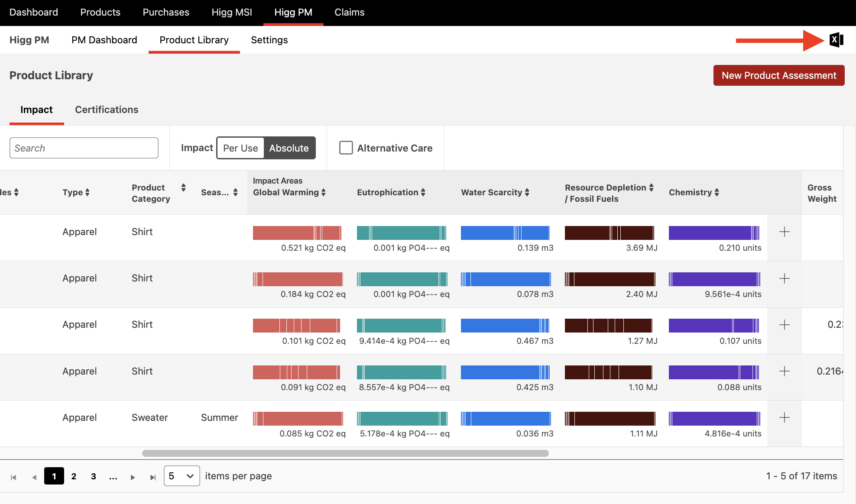This screenshot has width=856, height=504.
Task: Click the Higg PM heading link
Action: pos(29,40)
